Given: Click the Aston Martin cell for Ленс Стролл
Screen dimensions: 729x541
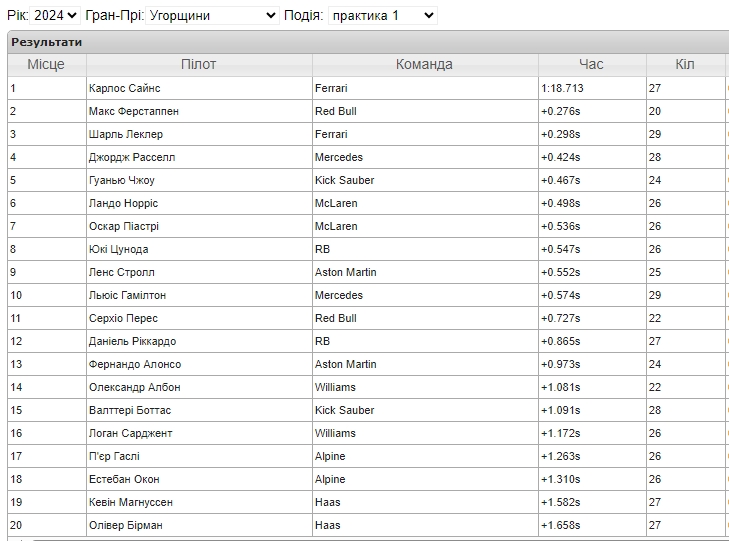Looking at the screenshot, I should point(425,272).
